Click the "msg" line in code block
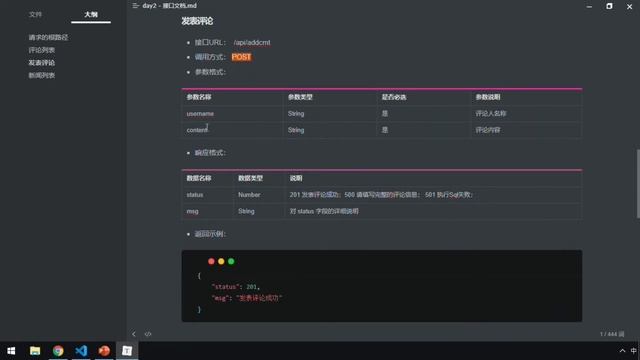 247,298
